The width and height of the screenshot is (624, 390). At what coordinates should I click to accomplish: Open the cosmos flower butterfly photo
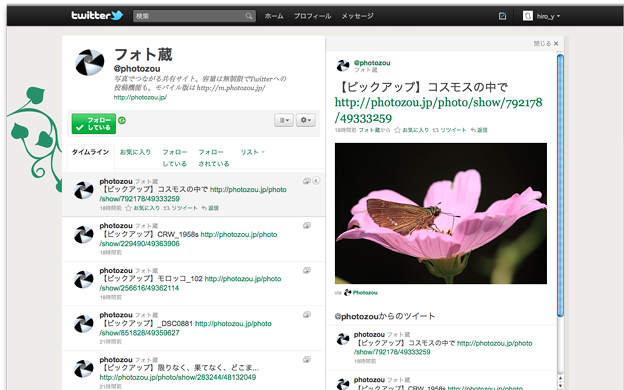click(441, 213)
